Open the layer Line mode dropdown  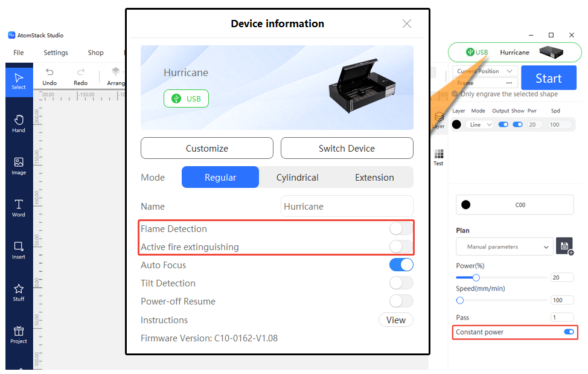tap(479, 124)
